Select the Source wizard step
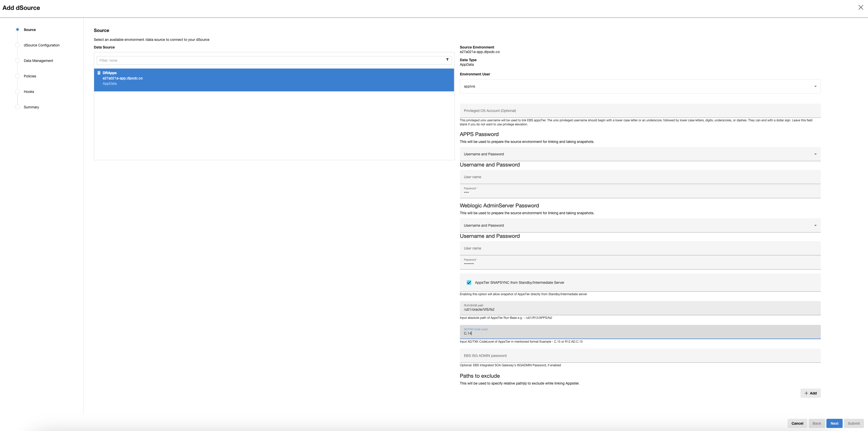The width and height of the screenshot is (868, 431). (30, 30)
